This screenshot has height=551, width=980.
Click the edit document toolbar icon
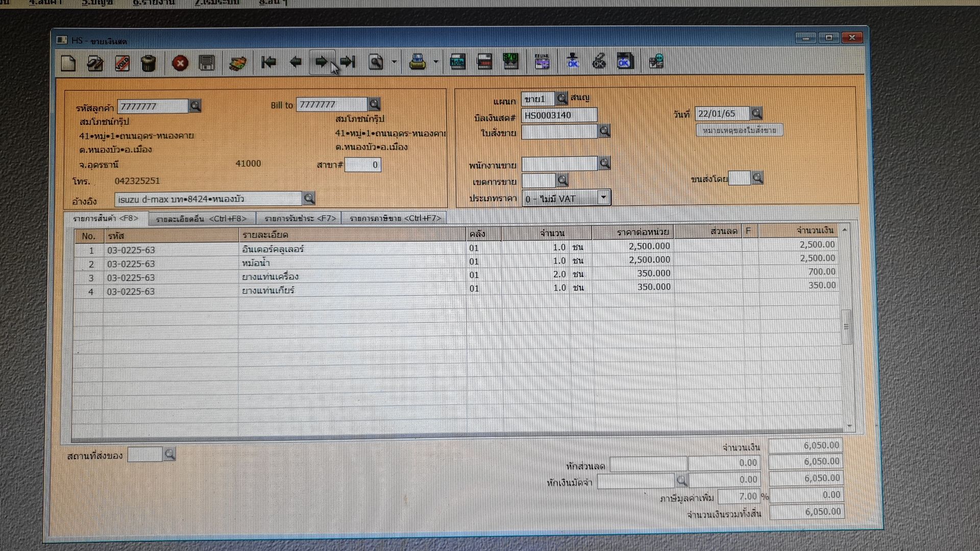click(x=95, y=63)
